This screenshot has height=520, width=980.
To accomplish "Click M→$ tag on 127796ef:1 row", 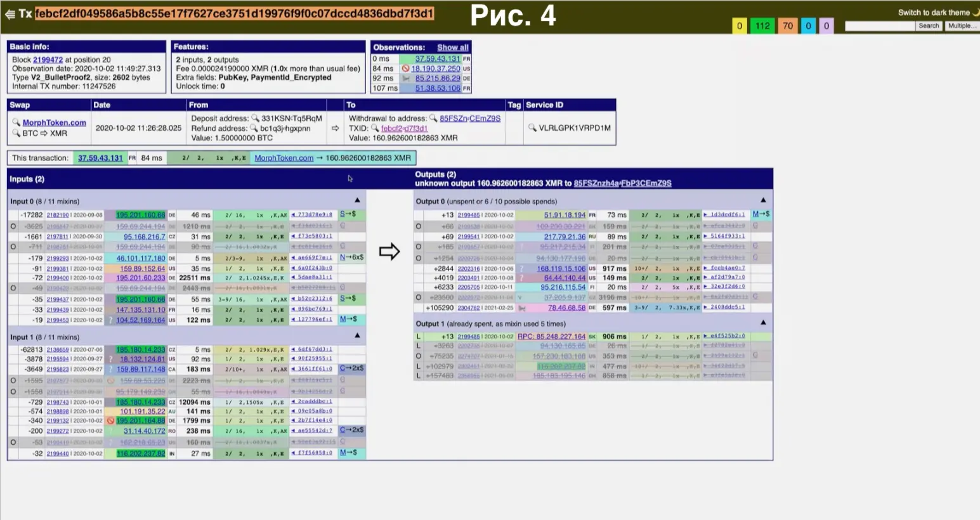I will tap(348, 319).
